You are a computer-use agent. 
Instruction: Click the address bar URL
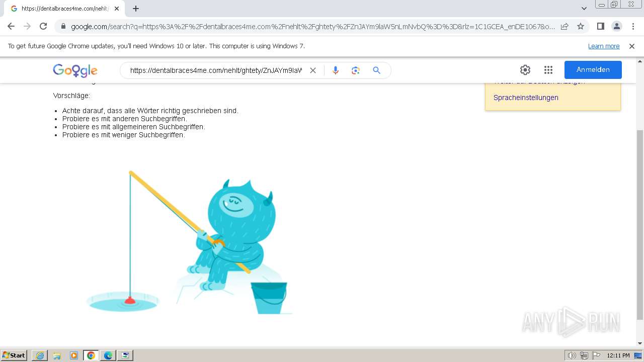(x=313, y=27)
